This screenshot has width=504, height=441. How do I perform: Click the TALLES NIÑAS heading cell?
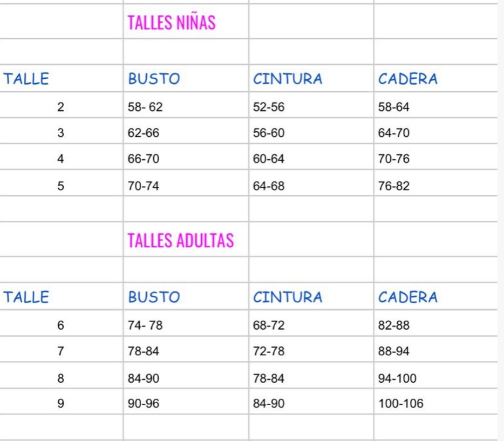pos(171,23)
